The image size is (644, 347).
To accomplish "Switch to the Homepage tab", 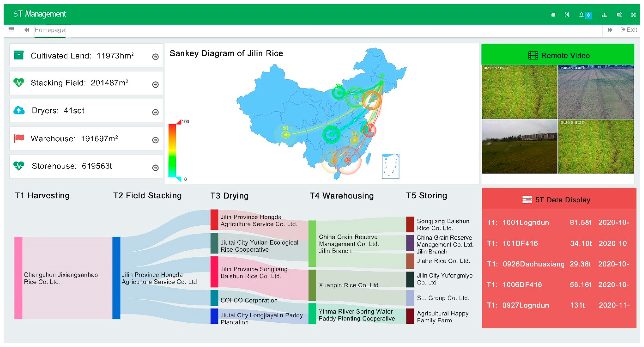I will [49, 30].
